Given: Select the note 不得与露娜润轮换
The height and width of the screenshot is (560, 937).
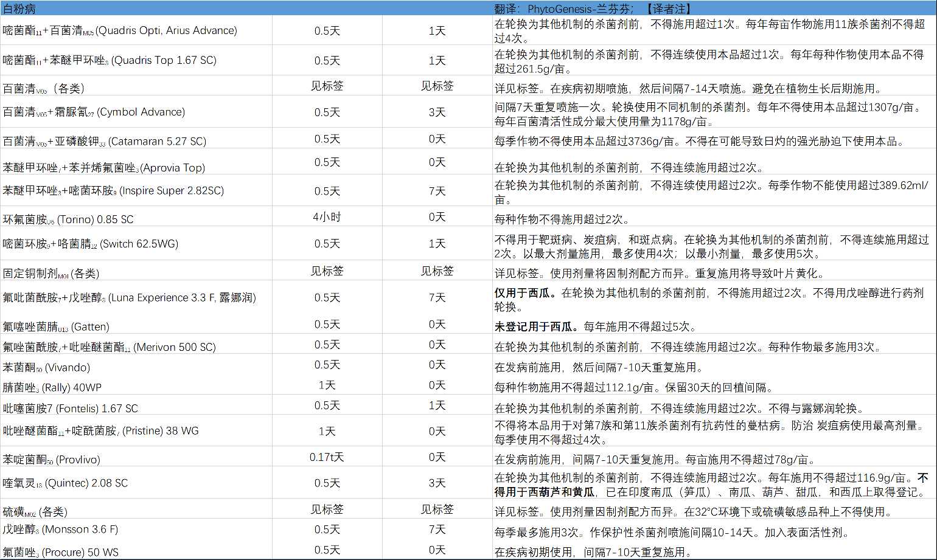Looking at the screenshot, I should coord(714,406).
